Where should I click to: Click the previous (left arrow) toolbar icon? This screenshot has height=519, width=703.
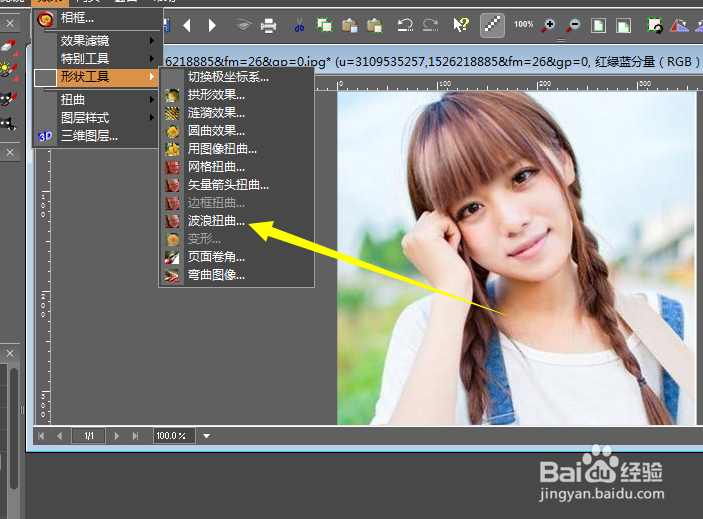[187, 25]
